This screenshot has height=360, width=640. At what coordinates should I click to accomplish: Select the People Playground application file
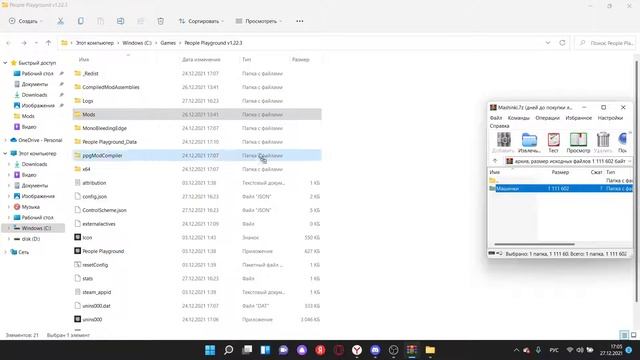197,251
